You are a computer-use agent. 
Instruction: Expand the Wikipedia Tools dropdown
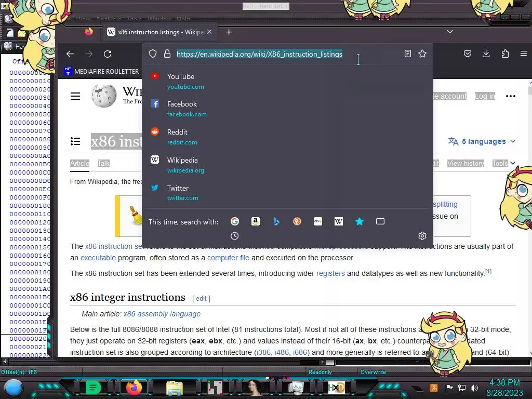503,163
